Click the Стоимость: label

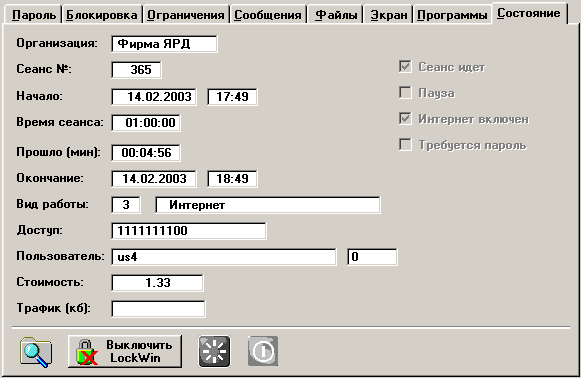[x=50, y=282]
